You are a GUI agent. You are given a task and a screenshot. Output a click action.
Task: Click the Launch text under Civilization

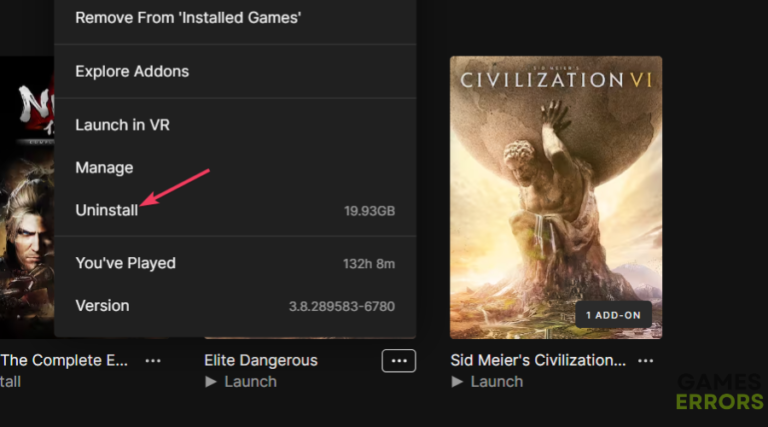(496, 381)
